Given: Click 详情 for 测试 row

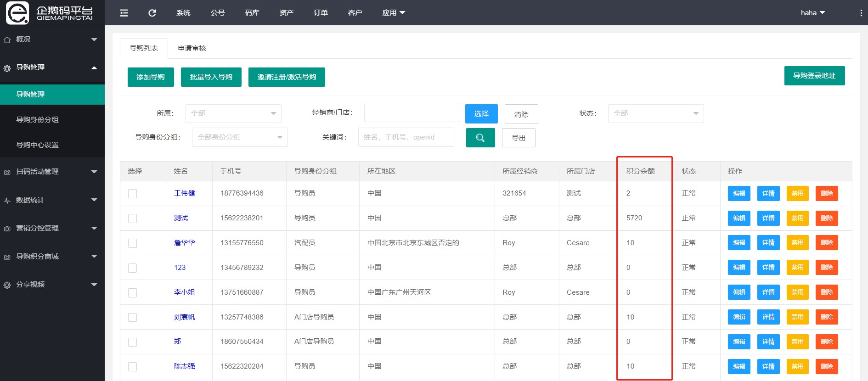Looking at the screenshot, I should [x=768, y=219].
